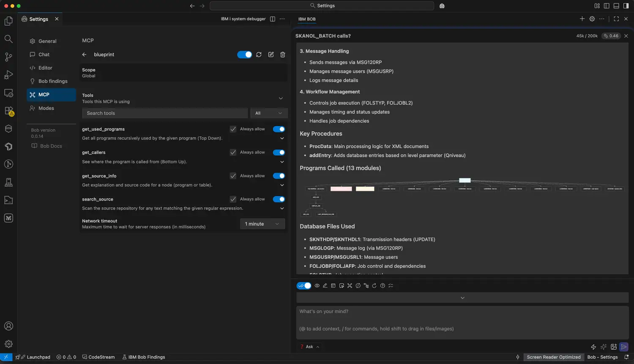Open the Ask mode selector dropdown
This screenshot has width=634, height=364.
click(x=310, y=347)
